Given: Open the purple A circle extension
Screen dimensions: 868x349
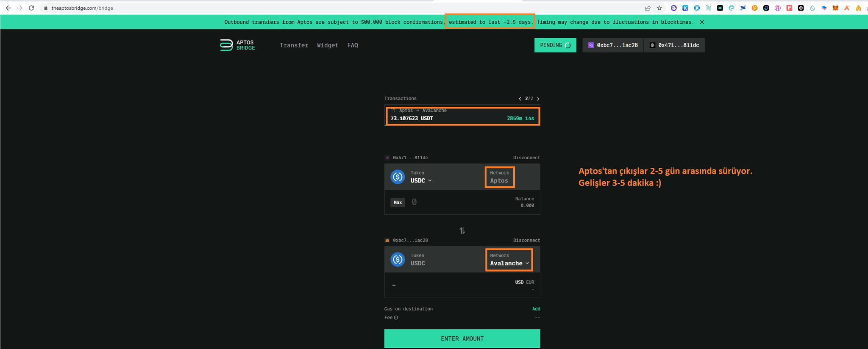Looking at the screenshot, I should tap(778, 8).
